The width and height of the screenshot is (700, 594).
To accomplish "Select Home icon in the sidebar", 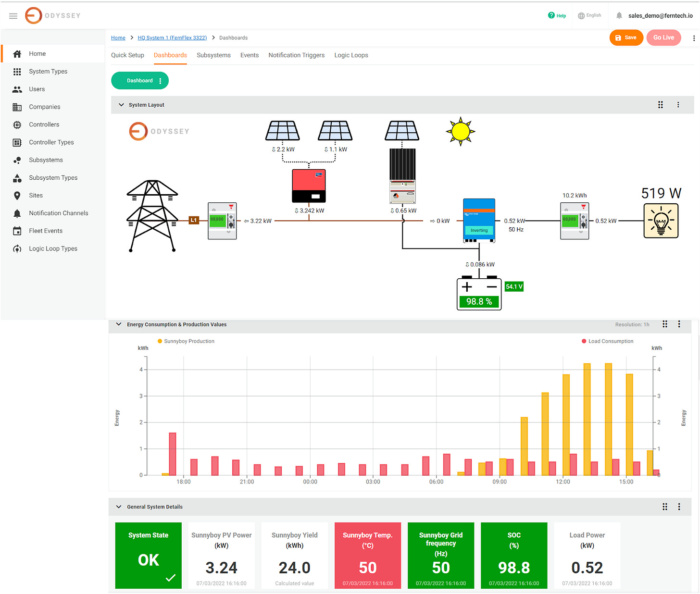I will point(17,54).
